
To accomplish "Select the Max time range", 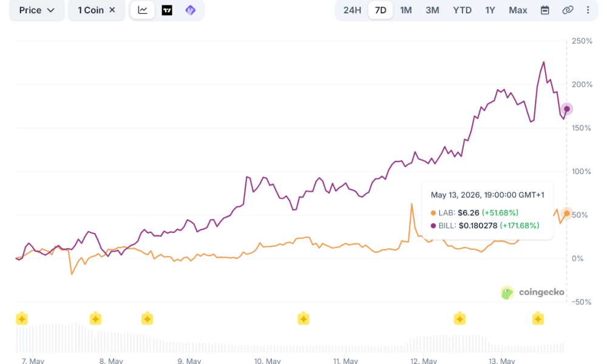I will pyautogui.click(x=518, y=10).
